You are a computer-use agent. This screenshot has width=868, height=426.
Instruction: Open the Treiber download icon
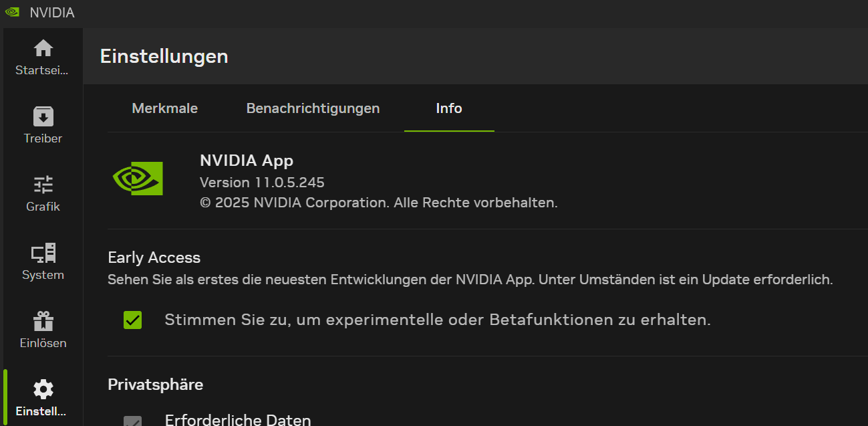(43, 116)
